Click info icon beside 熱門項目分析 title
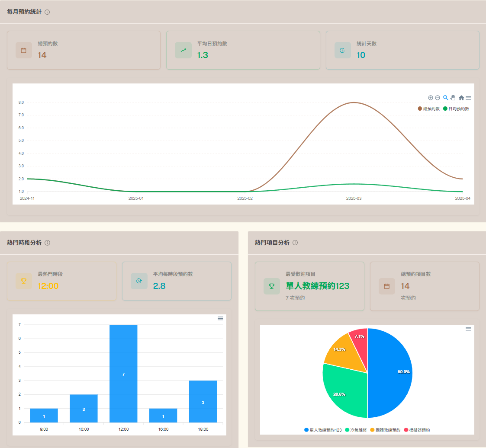The width and height of the screenshot is (486, 448). pos(295,243)
